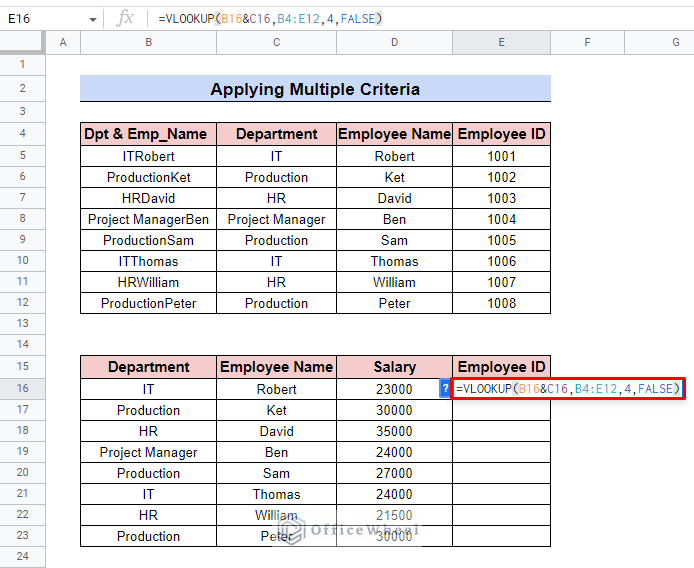The image size is (694, 568).
Task: Select row 1 header
Action: point(23,65)
